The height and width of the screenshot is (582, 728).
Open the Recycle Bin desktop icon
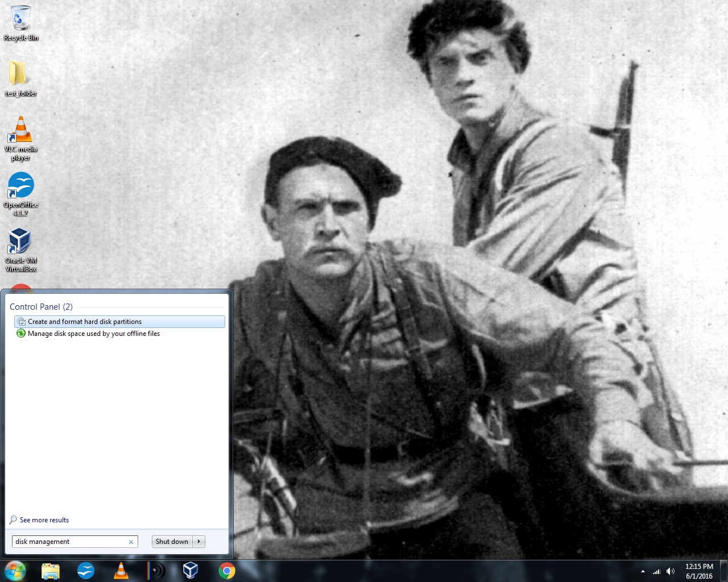click(21, 23)
